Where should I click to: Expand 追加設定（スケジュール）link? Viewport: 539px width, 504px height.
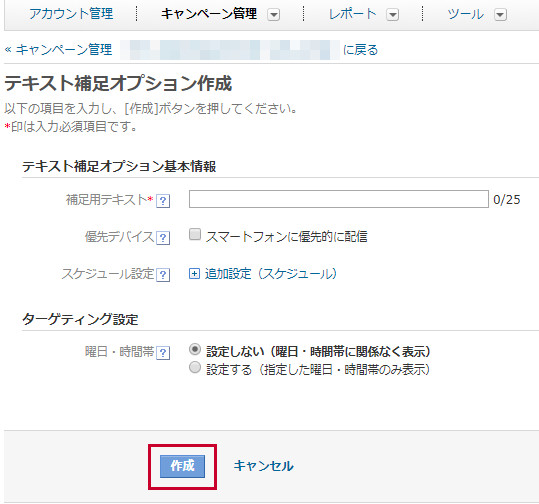pos(271,274)
